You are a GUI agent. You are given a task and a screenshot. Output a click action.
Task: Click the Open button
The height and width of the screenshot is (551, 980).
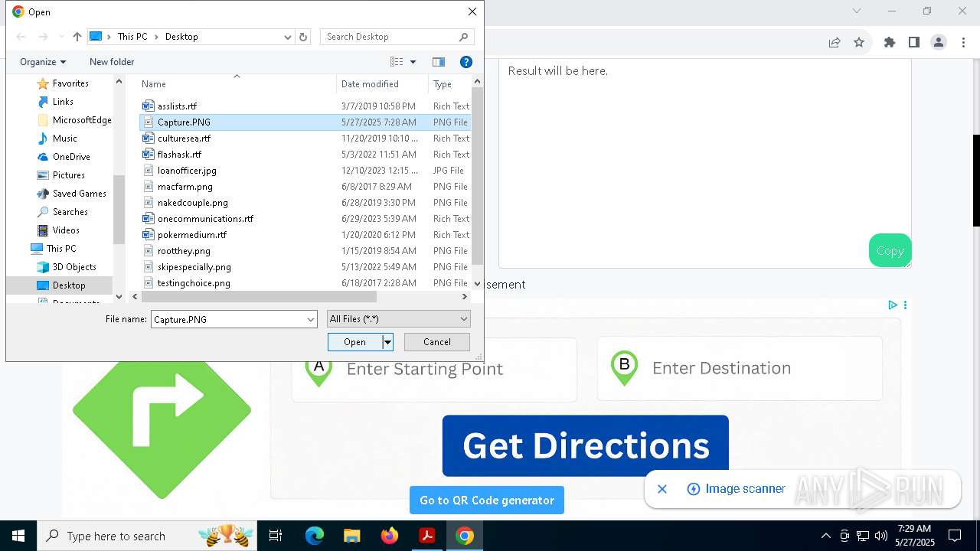pos(354,342)
